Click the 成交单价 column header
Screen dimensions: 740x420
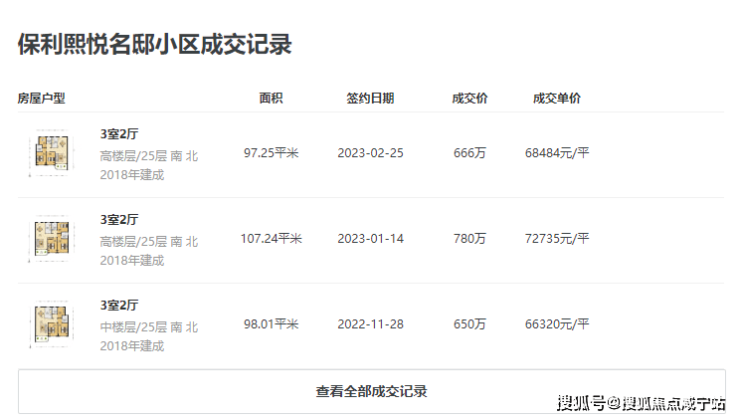coord(557,98)
